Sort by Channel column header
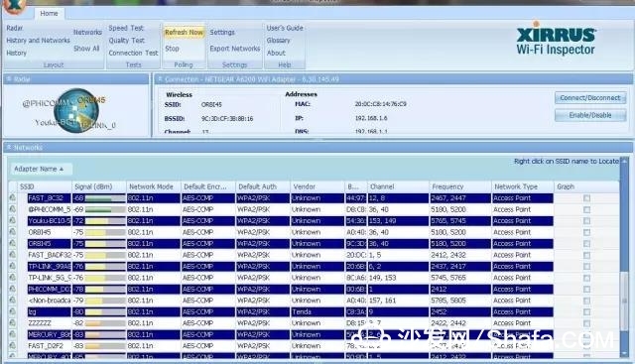Screen dimensions: 635x364 pyautogui.click(x=398, y=186)
